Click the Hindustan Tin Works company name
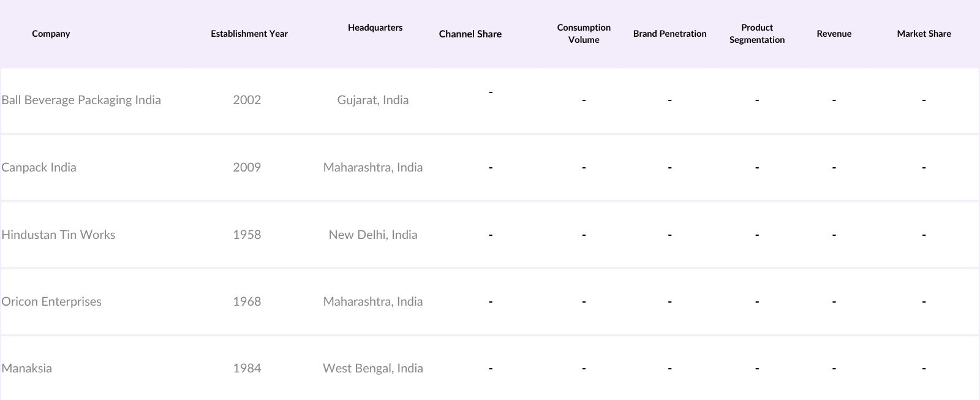The image size is (980, 400). (x=58, y=235)
